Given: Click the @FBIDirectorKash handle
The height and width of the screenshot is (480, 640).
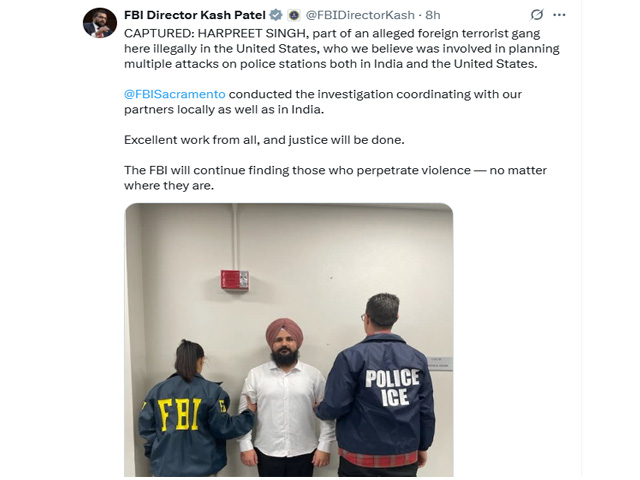Looking at the screenshot, I should tap(360, 15).
